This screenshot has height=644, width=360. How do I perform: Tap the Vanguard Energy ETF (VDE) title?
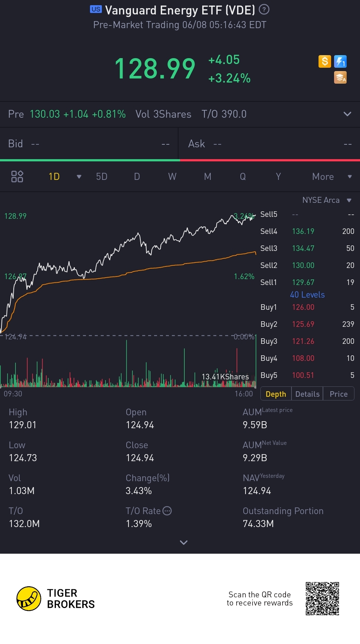click(180, 10)
